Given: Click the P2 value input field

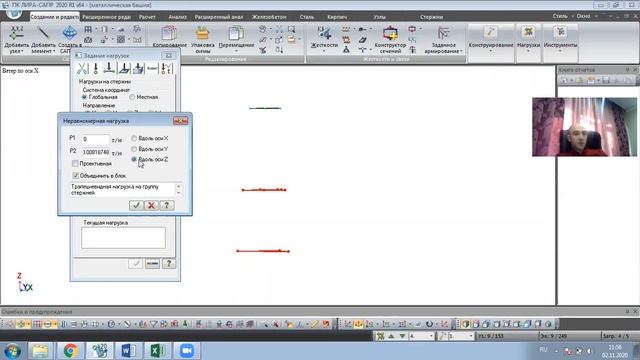Looking at the screenshot, I should click(x=96, y=152).
